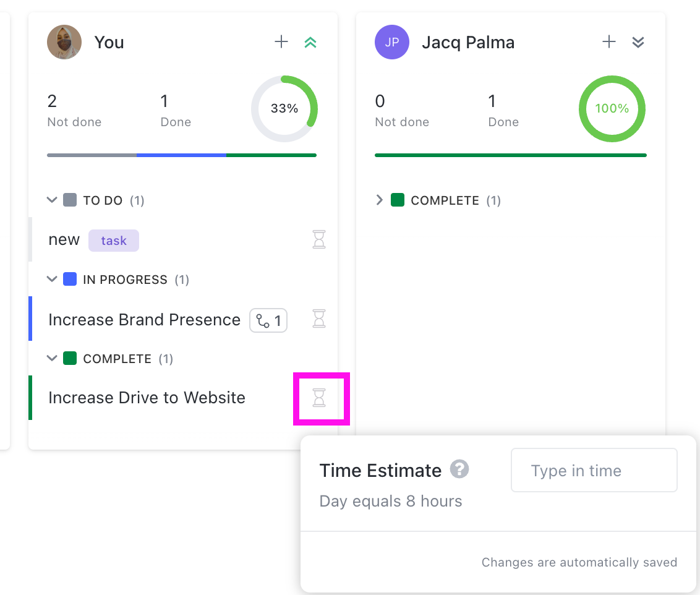Image resolution: width=700 pixels, height=595 pixels.
Task: Click the 33% progress ring
Action: click(284, 109)
